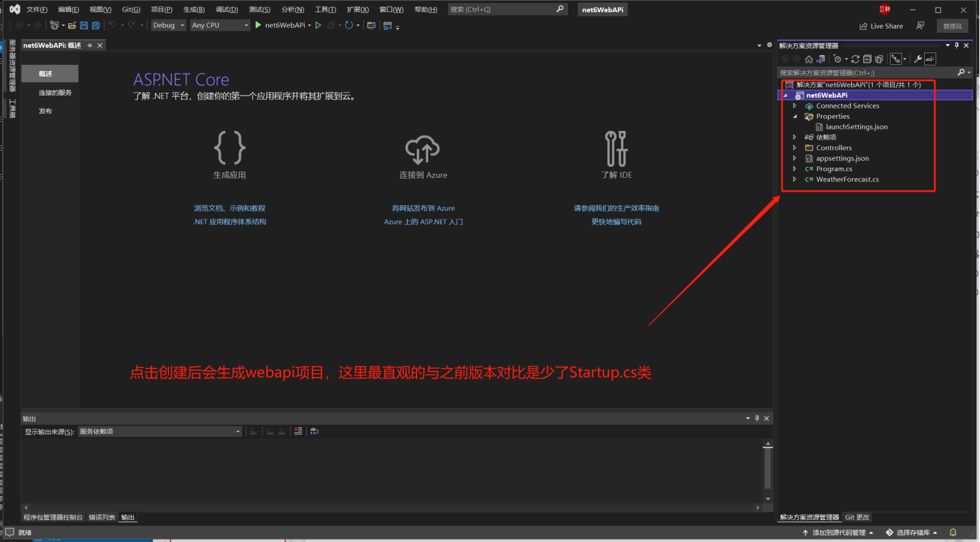Click the generate app braces icon
This screenshot has height=542, width=980.
230,147
